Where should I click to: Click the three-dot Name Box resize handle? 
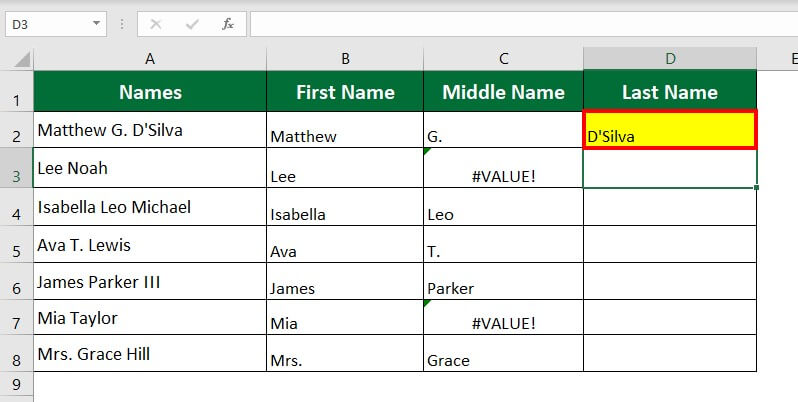[123, 24]
